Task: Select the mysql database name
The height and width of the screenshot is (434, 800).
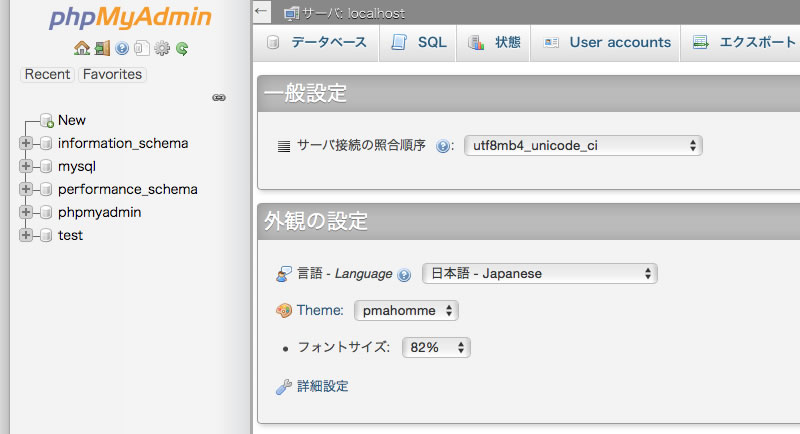Action: (77, 166)
